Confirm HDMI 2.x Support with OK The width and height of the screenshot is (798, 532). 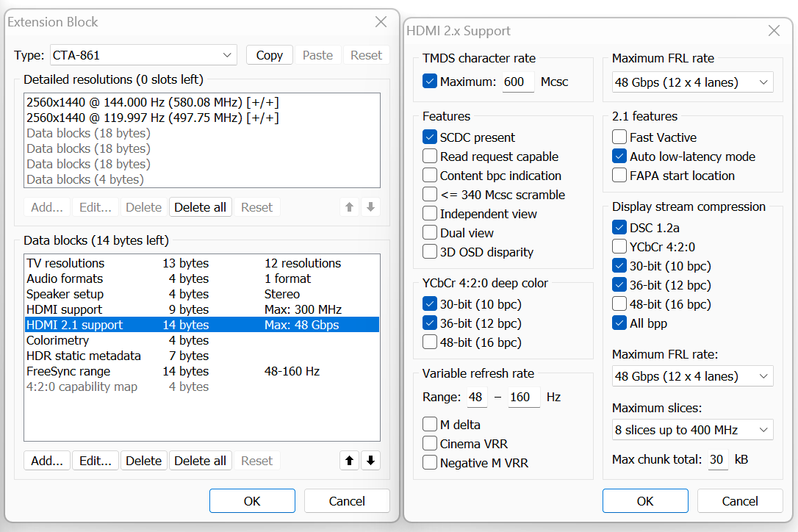[645, 501]
